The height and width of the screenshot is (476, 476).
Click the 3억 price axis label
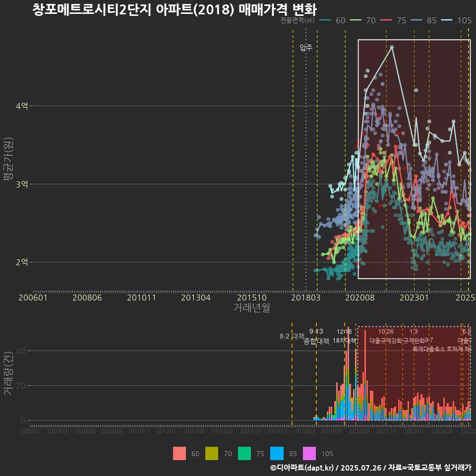click(22, 184)
